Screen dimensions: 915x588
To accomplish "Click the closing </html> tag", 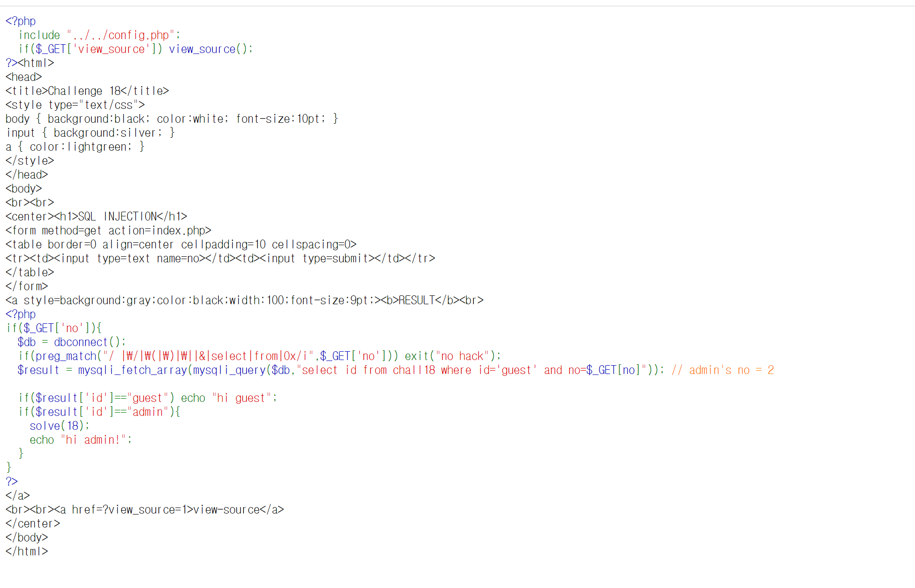I will click(27, 551).
